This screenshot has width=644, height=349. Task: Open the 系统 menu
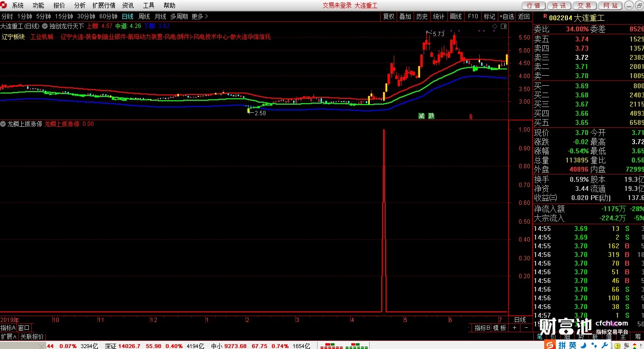[18, 5]
